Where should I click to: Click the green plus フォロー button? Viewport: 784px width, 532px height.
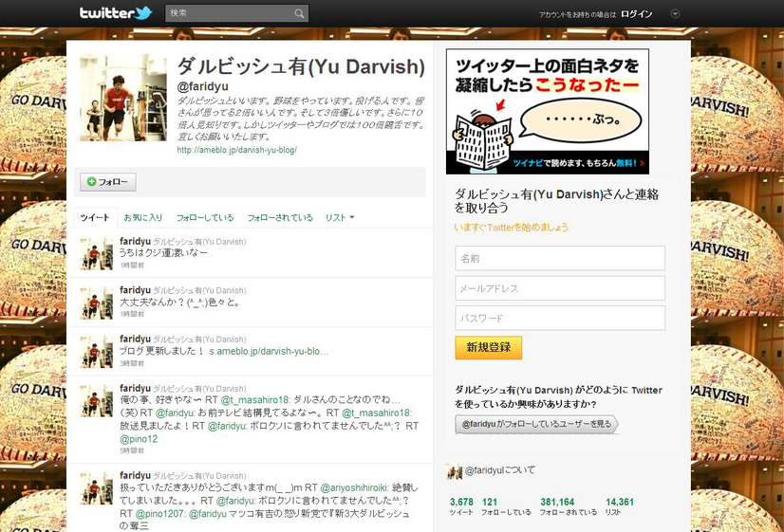(x=108, y=182)
